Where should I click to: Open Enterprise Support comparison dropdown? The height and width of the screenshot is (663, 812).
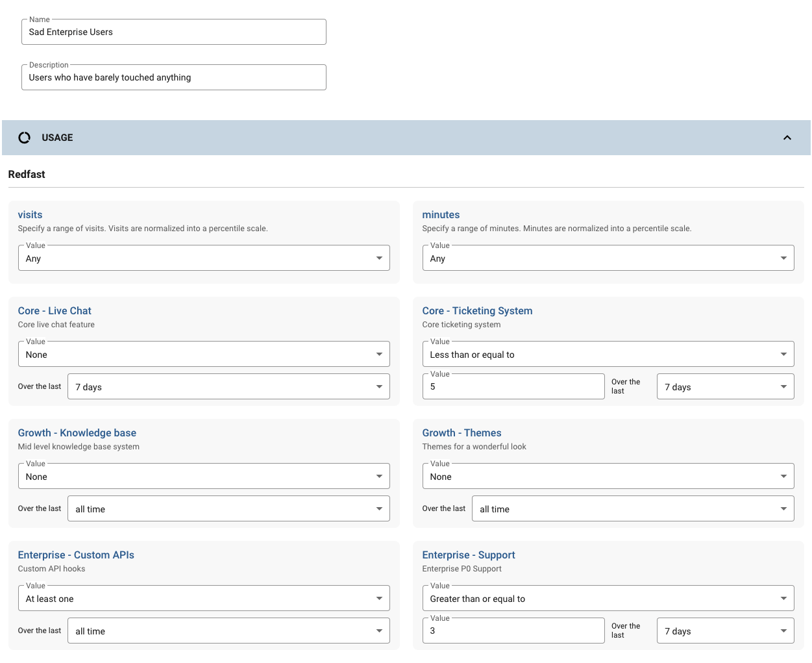coord(608,598)
